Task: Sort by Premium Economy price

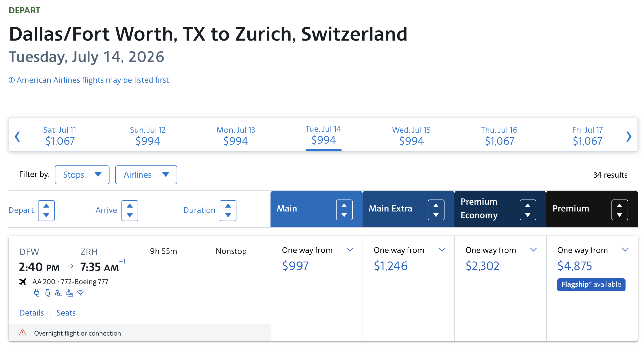Action: [x=528, y=210]
